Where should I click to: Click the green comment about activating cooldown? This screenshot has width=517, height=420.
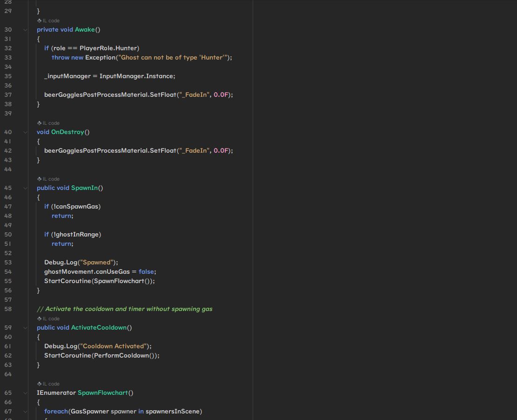point(124,309)
